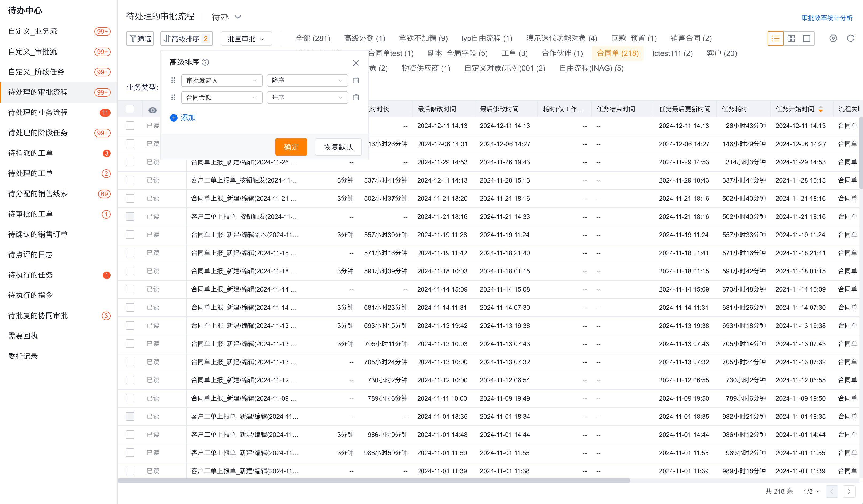Toggle the eye read-status column icon
This screenshot has height=504, width=863.
(x=152, y=110)
